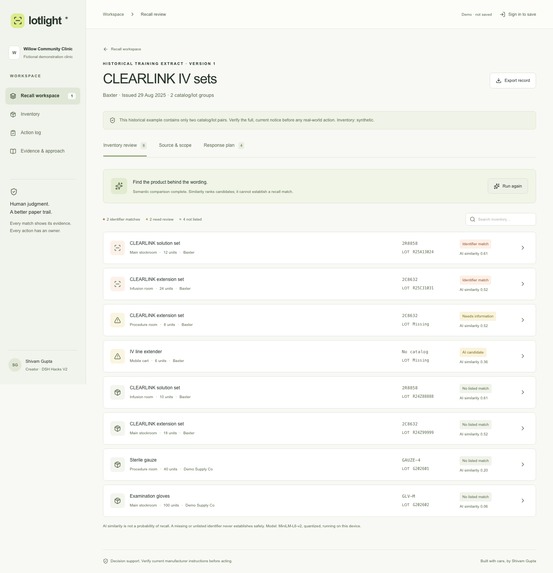Expand CLEARLINK solution set 10 units row chevron
This screenshot has width=553, height=573.
point(523,392)
